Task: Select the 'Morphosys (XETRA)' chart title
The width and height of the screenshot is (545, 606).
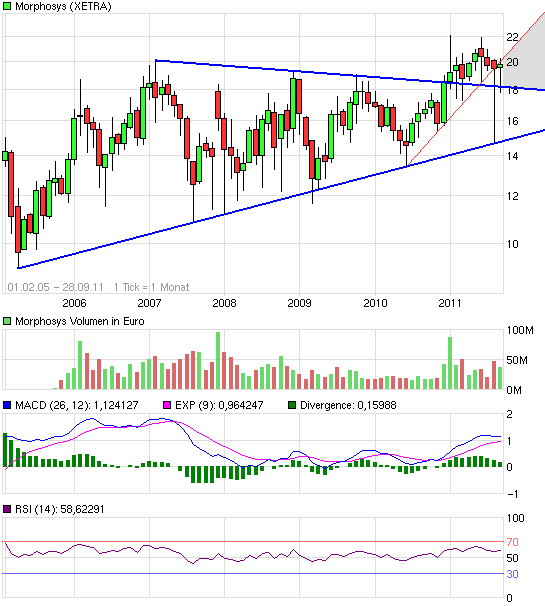Action: pos(63,7)
